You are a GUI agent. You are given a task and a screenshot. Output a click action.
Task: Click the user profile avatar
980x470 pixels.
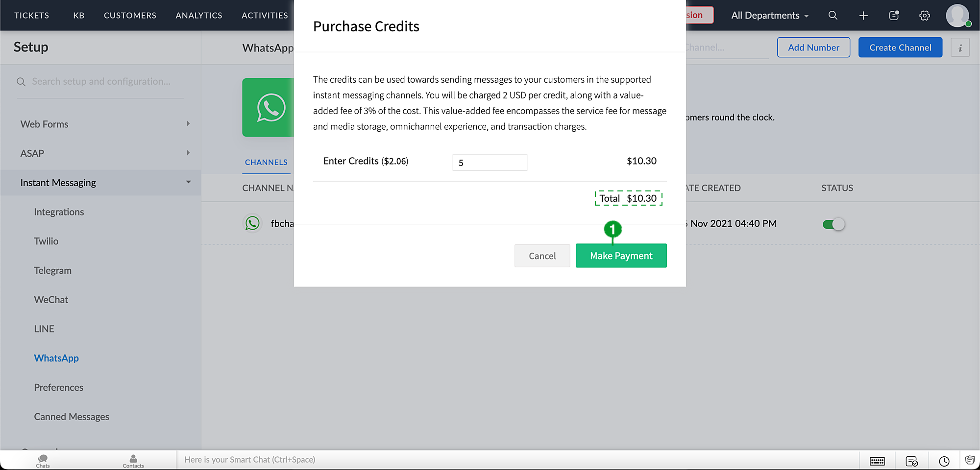click(x=957, y=16)
